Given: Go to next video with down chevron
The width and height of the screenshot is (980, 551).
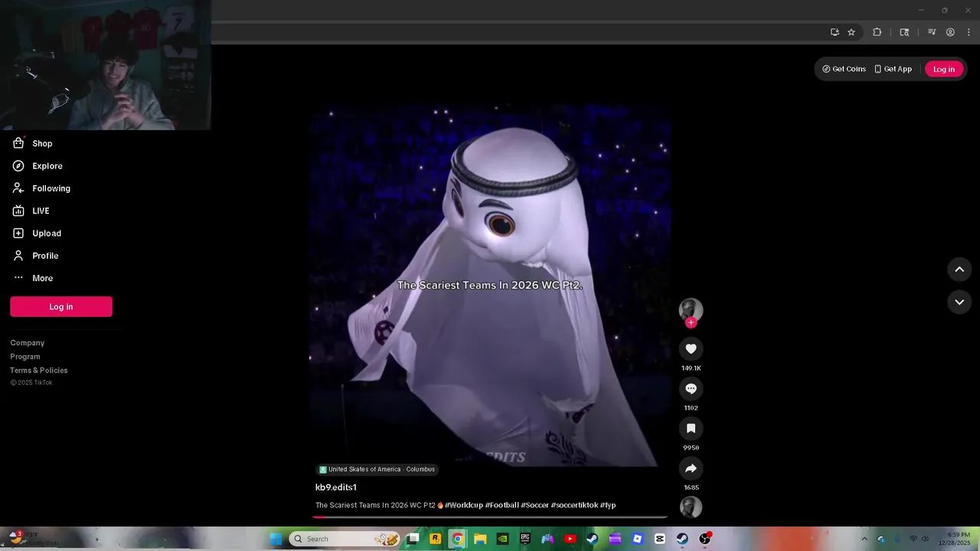Looking at the screenshot, I should [959, 302].
